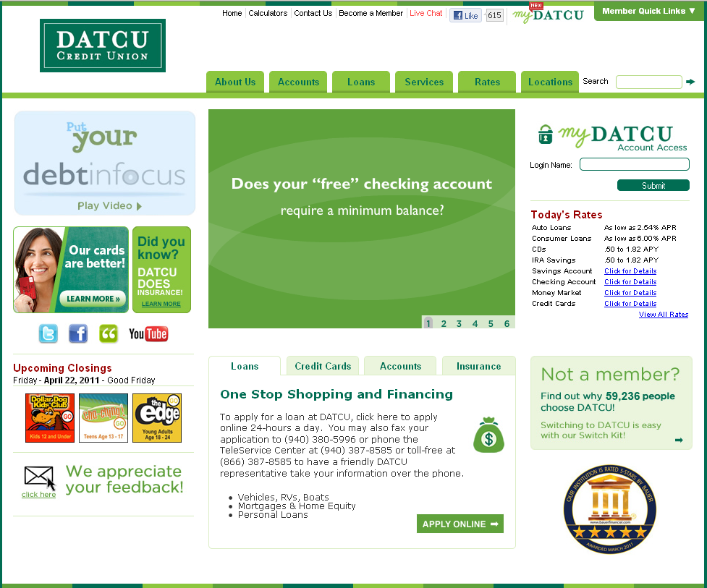Click Money Market Click for Details

point(630,292)
